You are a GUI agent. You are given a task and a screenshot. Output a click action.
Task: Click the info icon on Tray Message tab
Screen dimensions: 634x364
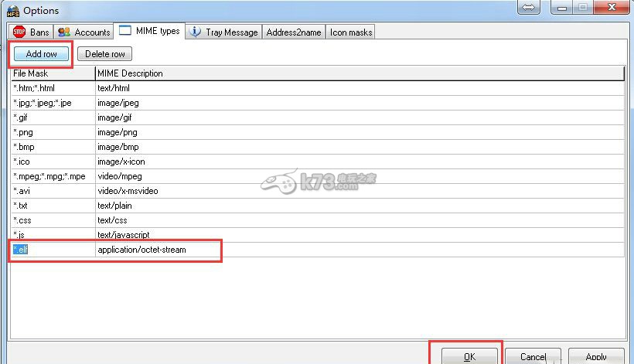tap(196, 32)
